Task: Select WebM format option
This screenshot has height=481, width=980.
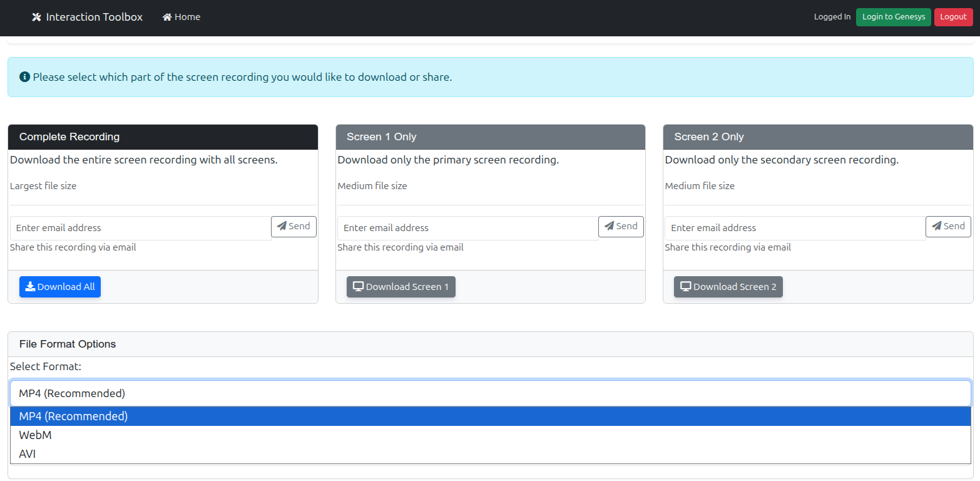Action: [35, 435]
